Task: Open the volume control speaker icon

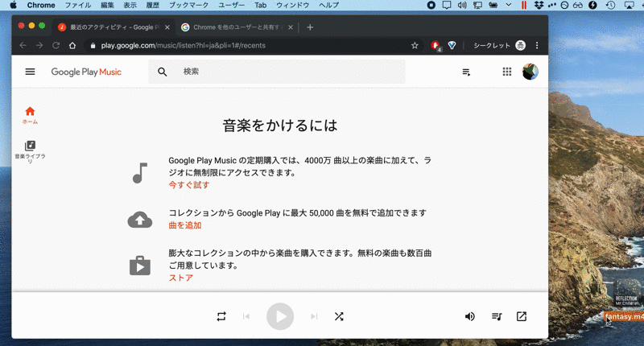Action: point(470,316)
